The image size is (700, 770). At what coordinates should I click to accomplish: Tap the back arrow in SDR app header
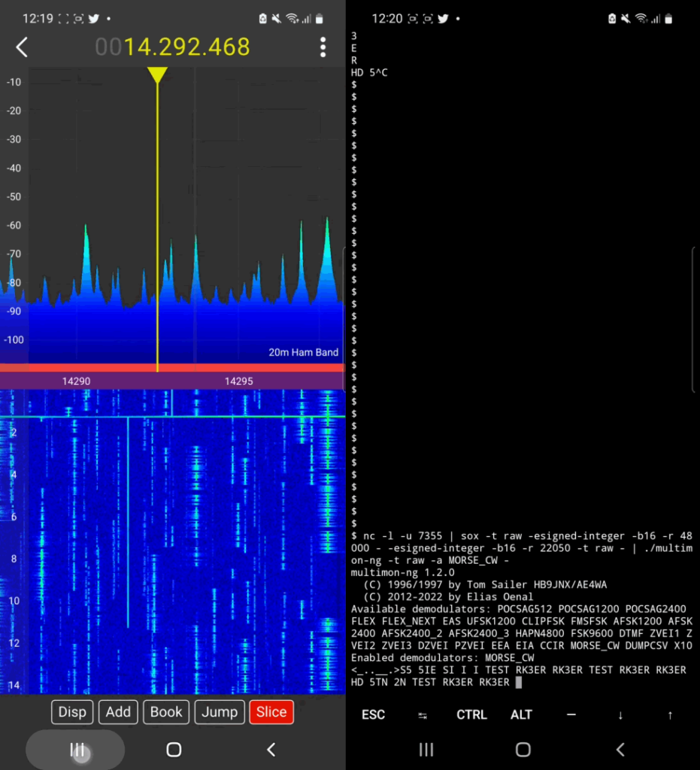tap(22, 47)
